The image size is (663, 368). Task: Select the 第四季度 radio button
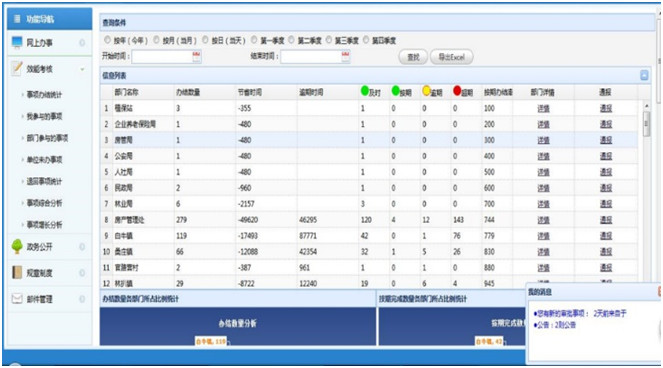click(x=366, y=40)
